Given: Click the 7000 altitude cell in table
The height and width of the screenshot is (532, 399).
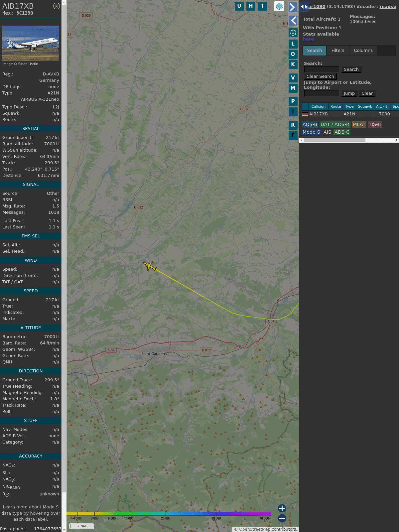Looking at the screenshot, I should pyautogui.click(x=384, y=114).
